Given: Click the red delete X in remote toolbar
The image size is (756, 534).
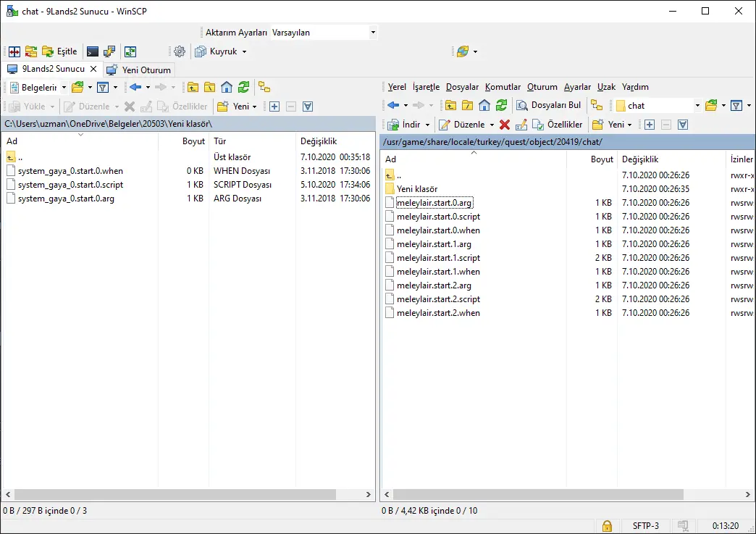Looking at the screenshot, I should pos(505,125).
